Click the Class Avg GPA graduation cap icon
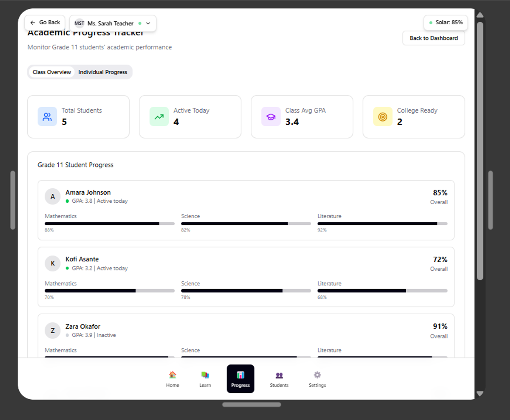Image resolution: width=510 pixels, height=420 pixels. coord(271,117)
